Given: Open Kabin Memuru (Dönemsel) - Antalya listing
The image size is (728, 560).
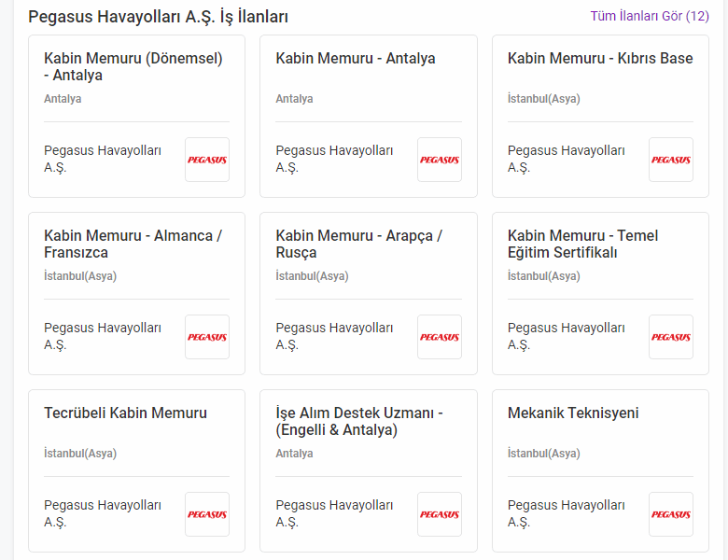Looking at the screenshot, I should [x=133, y=66].
